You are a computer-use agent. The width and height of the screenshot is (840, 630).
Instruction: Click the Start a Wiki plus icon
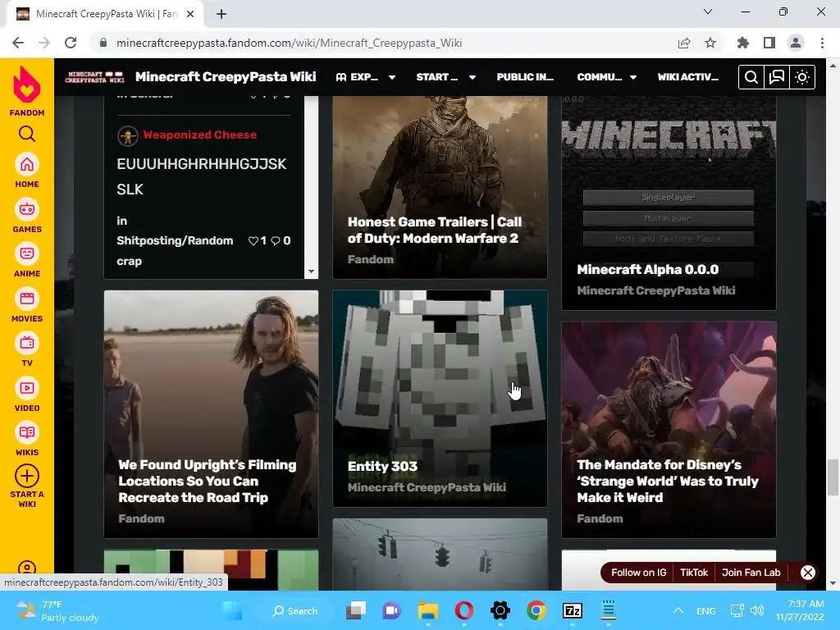(x=27, y=476)
